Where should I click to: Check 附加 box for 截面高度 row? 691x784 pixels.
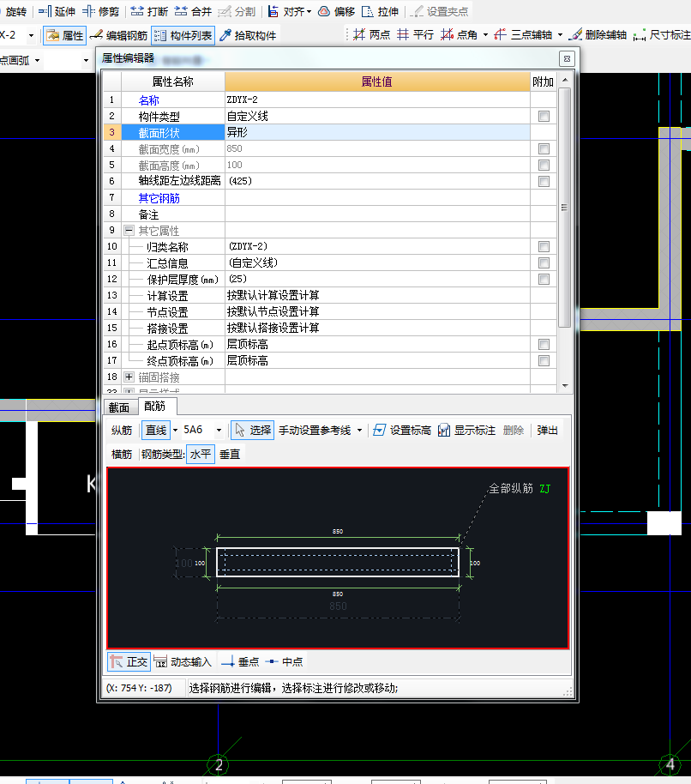tap(544, 165)
